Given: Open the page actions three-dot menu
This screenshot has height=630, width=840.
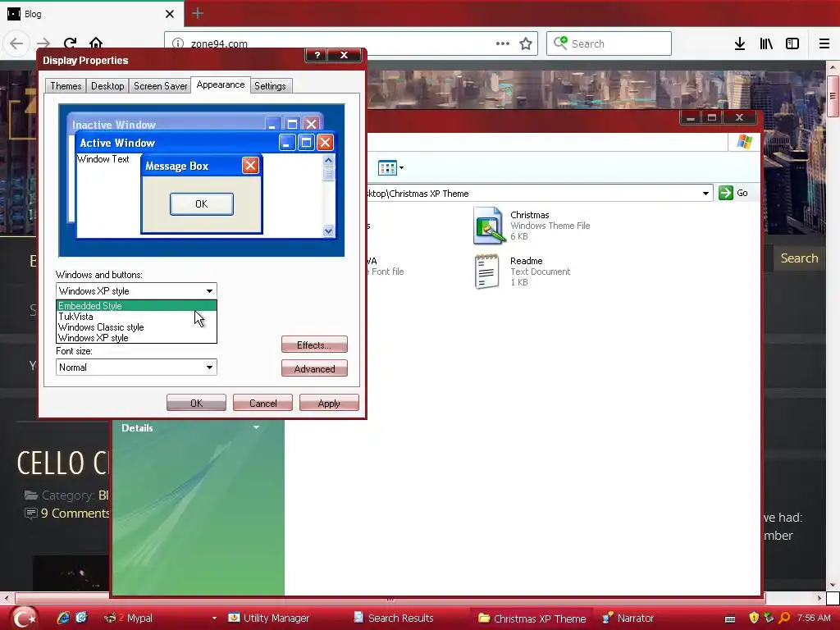Looking at the screenshot, I should click(503, 43).
